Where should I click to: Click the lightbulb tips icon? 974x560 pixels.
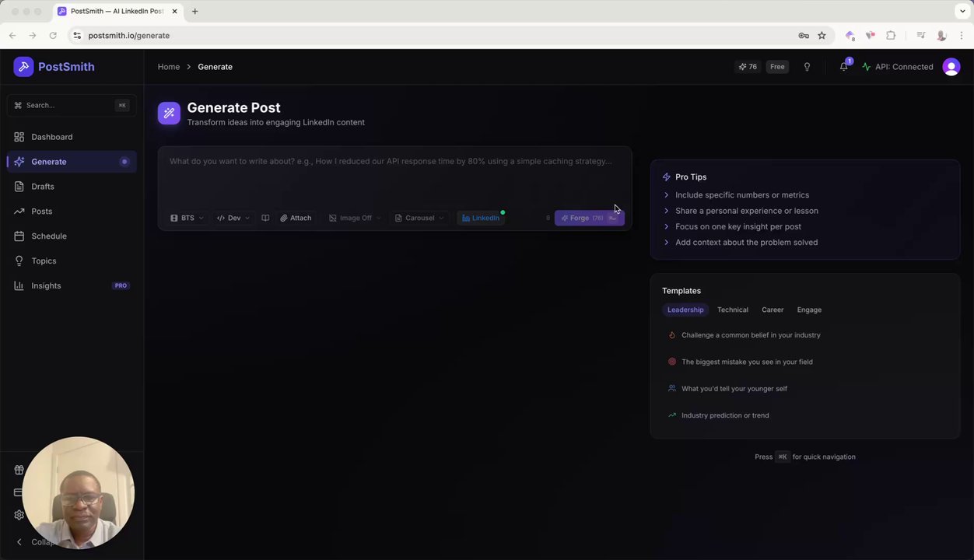coord(807,67)
